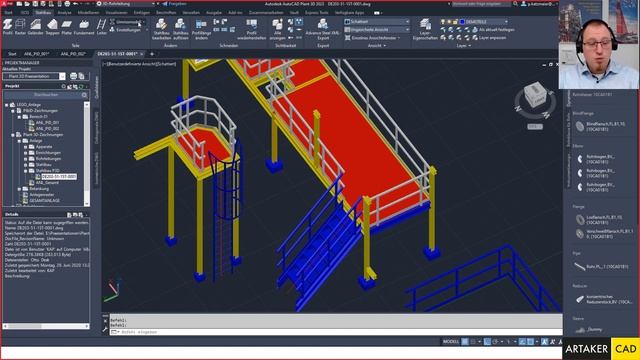
Task: Toggle layer lock icon
Action: tap(456, 22)
